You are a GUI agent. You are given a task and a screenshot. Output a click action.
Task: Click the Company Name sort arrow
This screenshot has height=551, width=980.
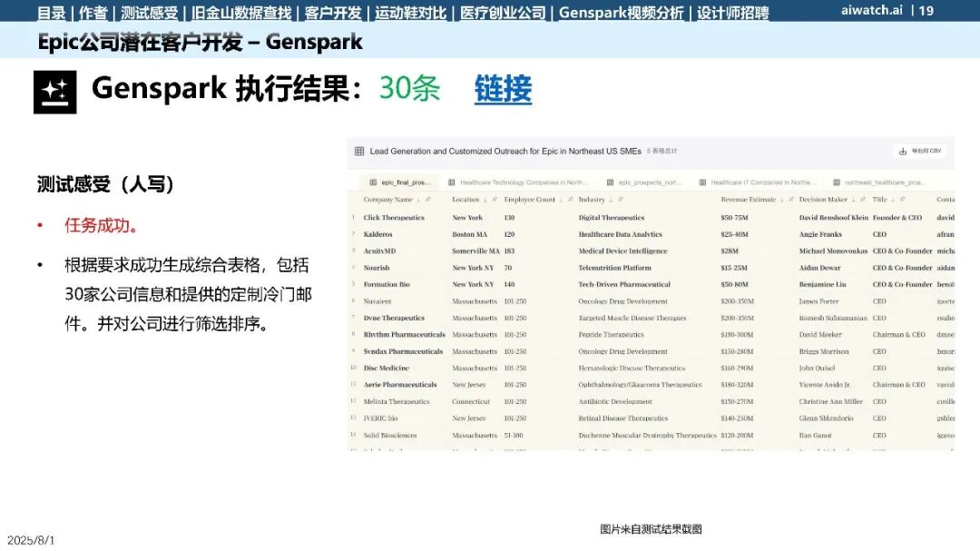pos(418,200)
